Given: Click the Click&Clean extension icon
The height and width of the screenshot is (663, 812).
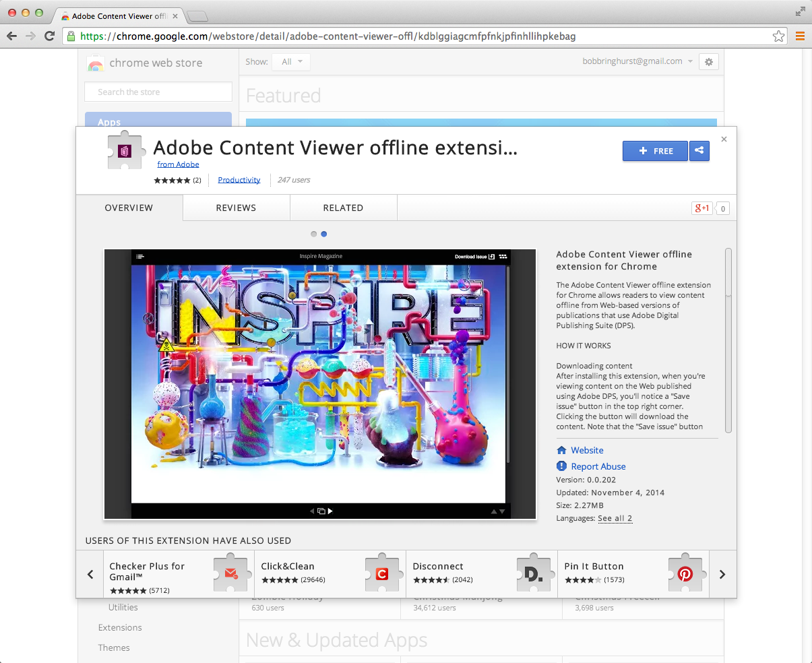Looking at the screenshot, I should pyautogui.click(x=383, y=573).
